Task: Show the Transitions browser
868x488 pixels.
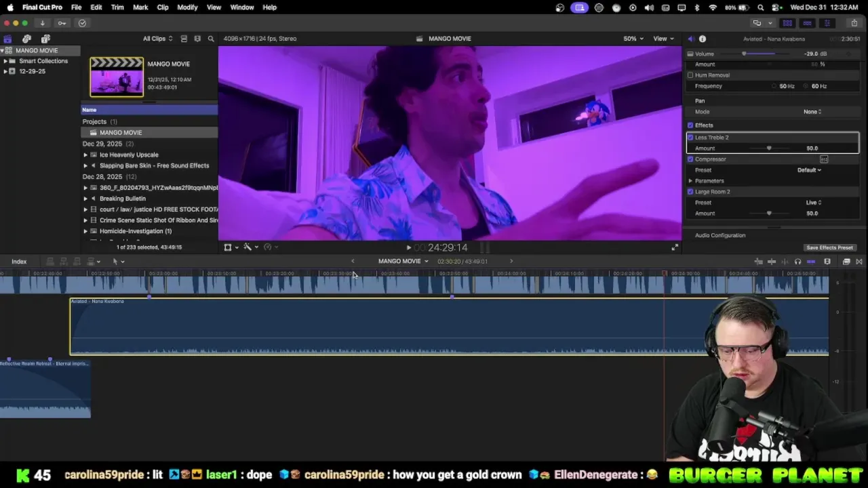Action: [859, 262]
